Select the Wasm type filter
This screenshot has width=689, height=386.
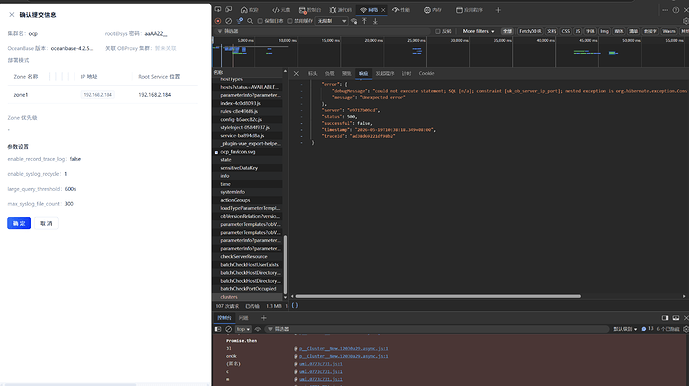point(669,31)
